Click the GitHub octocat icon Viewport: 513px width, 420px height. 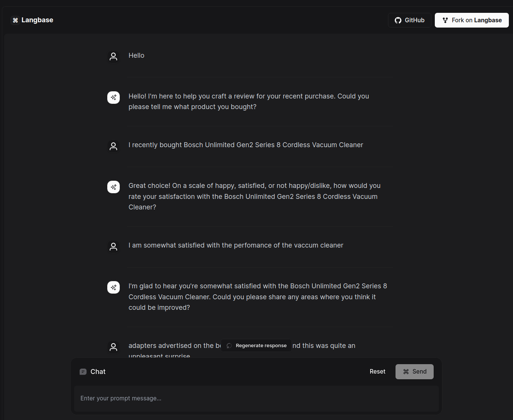[398, 20]
